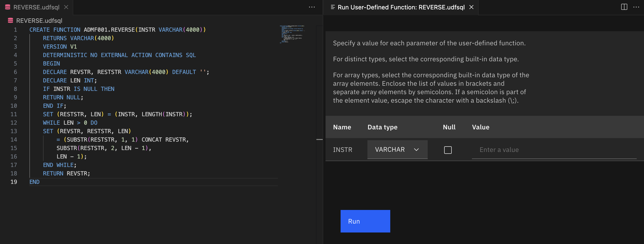Open More Actions menu for right editor group
This screenshot has width=644, height=244.
tap(636, 7)
